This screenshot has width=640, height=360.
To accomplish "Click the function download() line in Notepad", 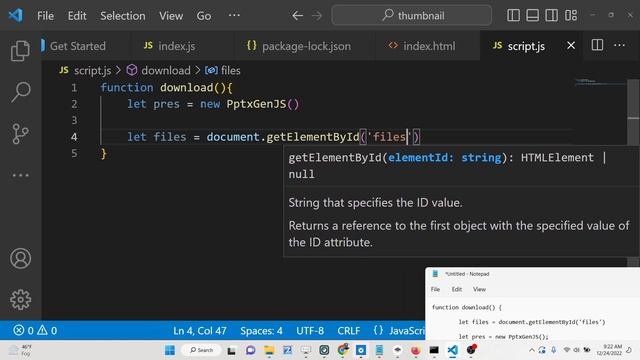I will point(467,307).
